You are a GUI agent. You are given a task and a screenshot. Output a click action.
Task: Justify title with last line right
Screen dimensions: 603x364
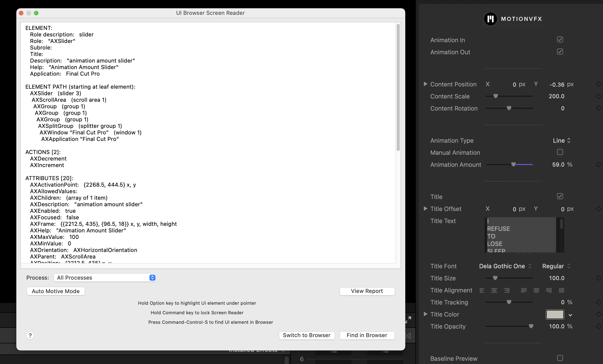tap(549, 290)
